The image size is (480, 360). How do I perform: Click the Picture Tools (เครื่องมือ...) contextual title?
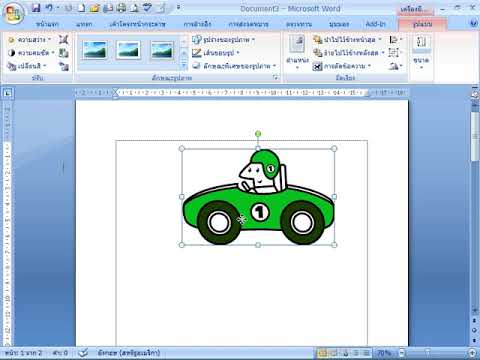point(415,9)
